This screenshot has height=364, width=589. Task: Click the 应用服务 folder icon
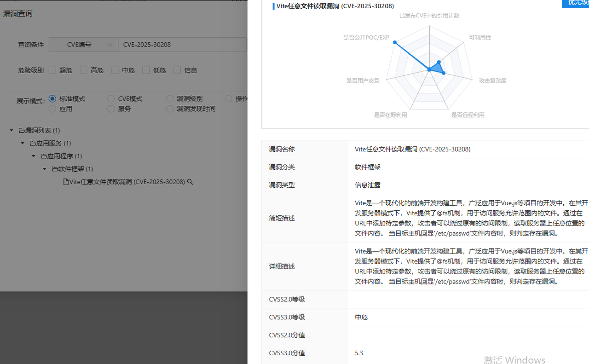coord(33,144)
